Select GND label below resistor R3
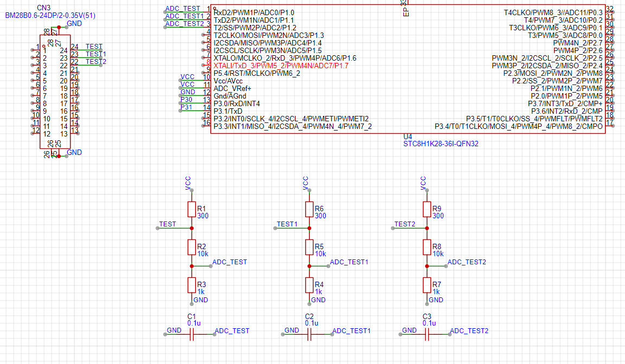 [x=200, y=300]
